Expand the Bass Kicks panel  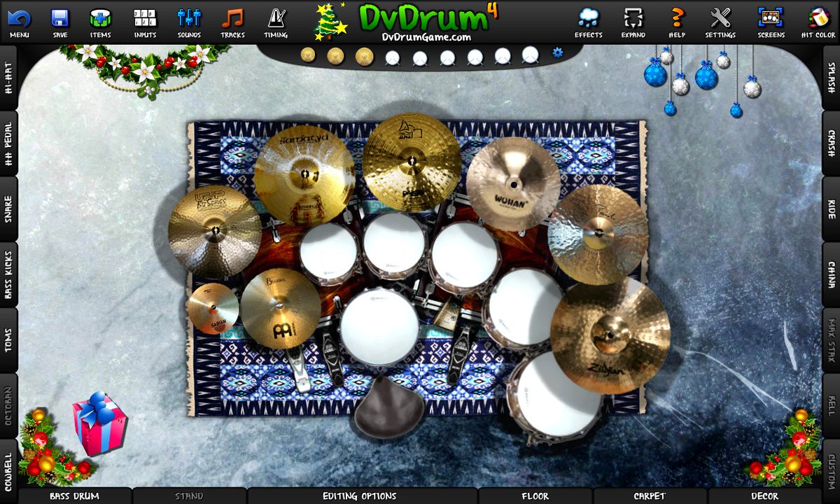pyautogui.click(x=8, y=273)
